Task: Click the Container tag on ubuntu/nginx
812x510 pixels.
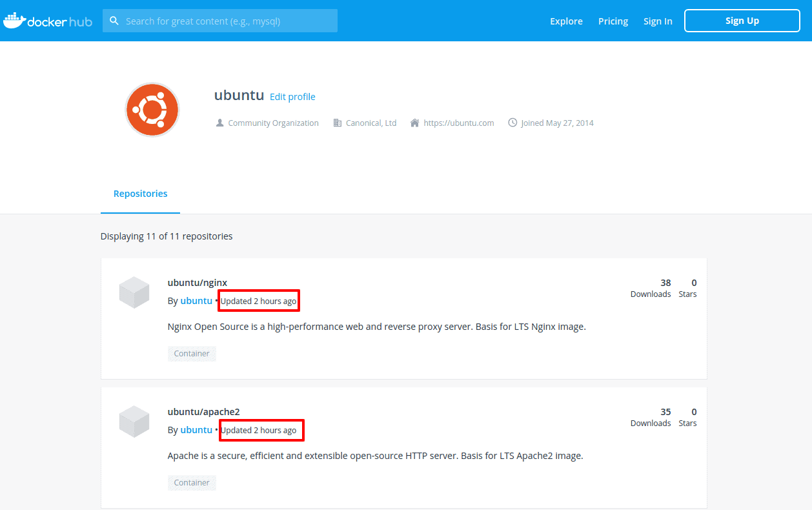Action: [192, 354]
